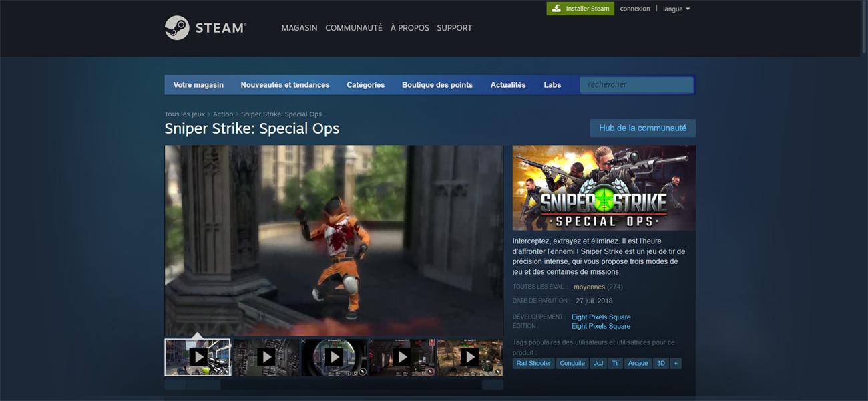Open the publisher Eight Pixels Square link

tap(601, 326)
